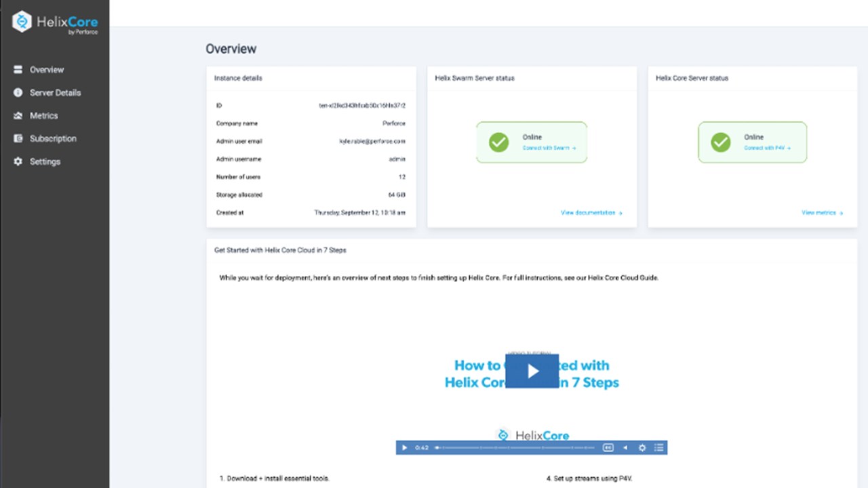Open the Metrics page in sidebar

click(x=43, y=116)
